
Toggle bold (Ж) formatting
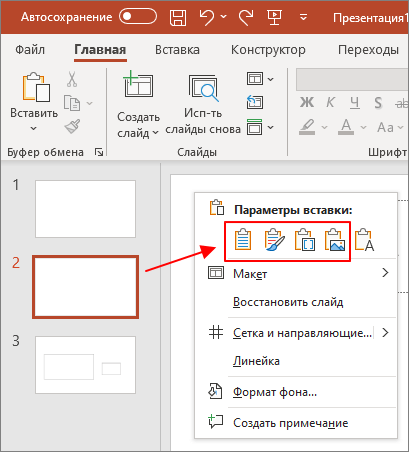(307, 103)
